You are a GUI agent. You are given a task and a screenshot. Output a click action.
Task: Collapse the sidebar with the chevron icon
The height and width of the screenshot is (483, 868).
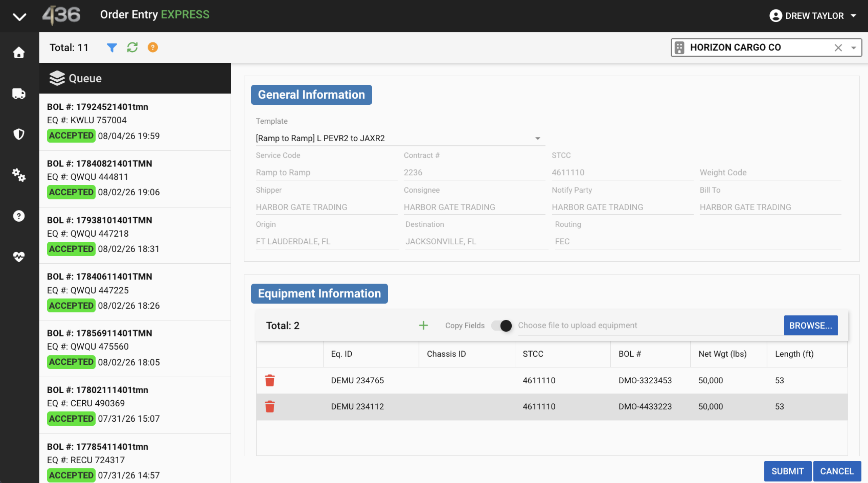pyautogui.click(x=19, y=16)
